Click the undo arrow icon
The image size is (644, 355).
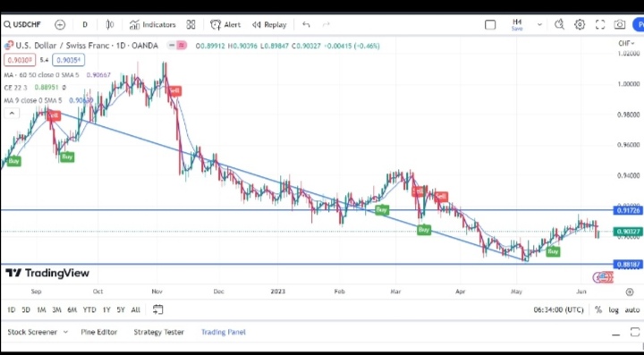coord(306,25)
